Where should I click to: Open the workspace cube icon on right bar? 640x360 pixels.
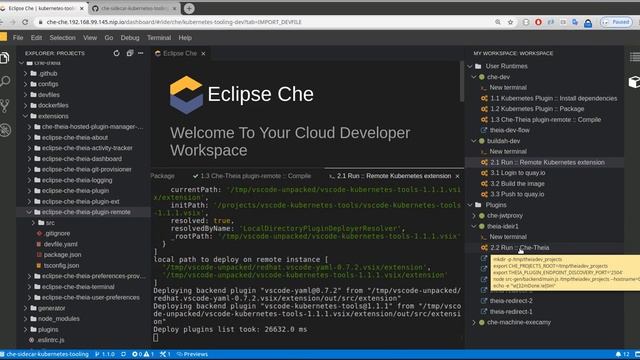pyautogui.click(x=634, y=82)
